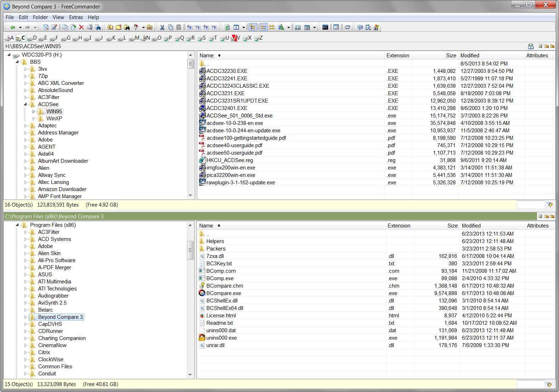The image size is (559, 392).
Task: Click the folder-up parent directory icon
Action: [110, 27]
